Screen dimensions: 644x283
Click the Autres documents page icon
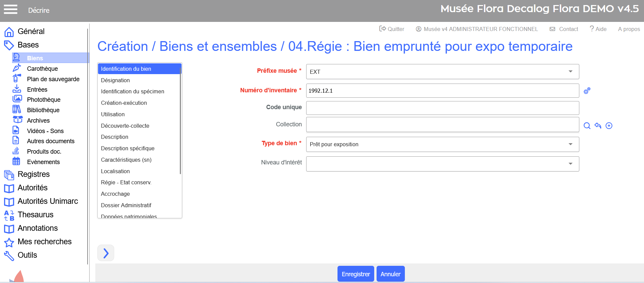coord(16,140)
